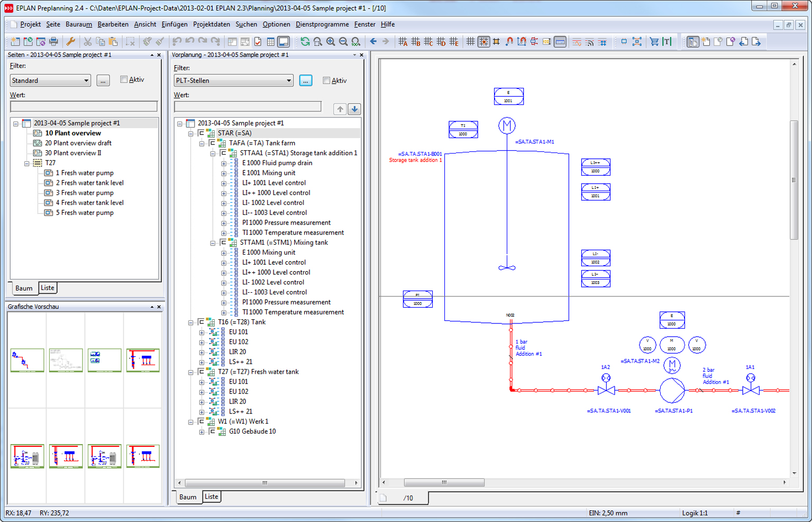Open the Standard filter dropdown
812x522 pixels.
click(86, 80)
